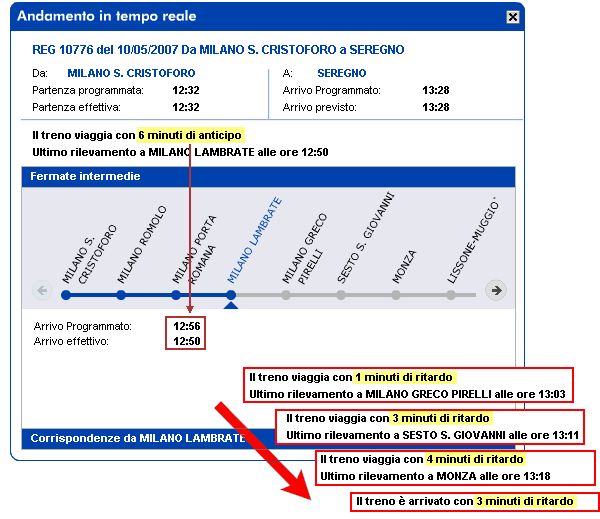Select the MILANO S. CRISTOFORO stop marker
The image size is (600, 519).
coord(66,295)
